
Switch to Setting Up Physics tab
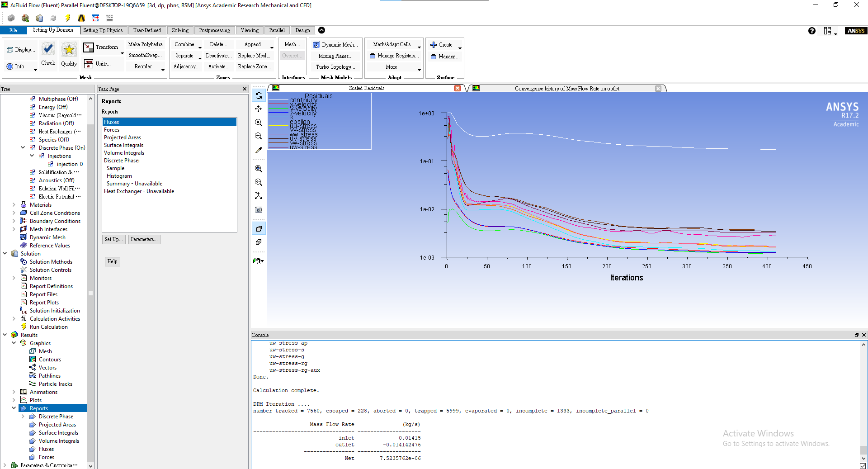point(103,30)
